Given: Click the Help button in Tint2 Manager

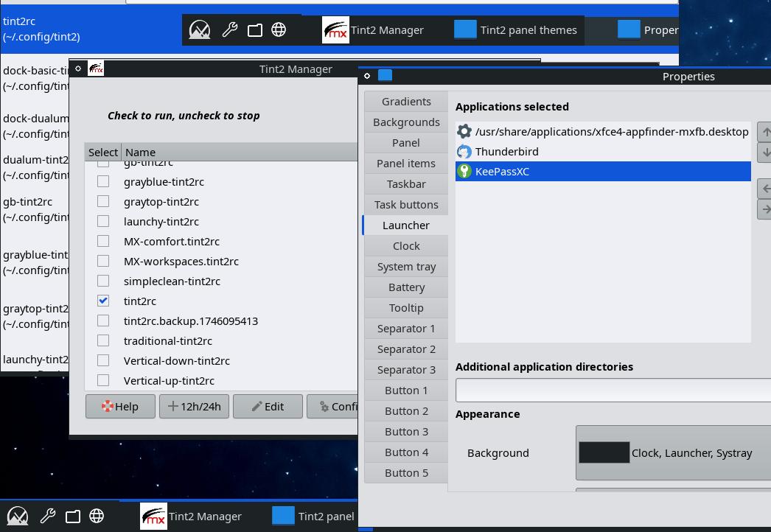Looking at the screenshot, I should 120,407.
